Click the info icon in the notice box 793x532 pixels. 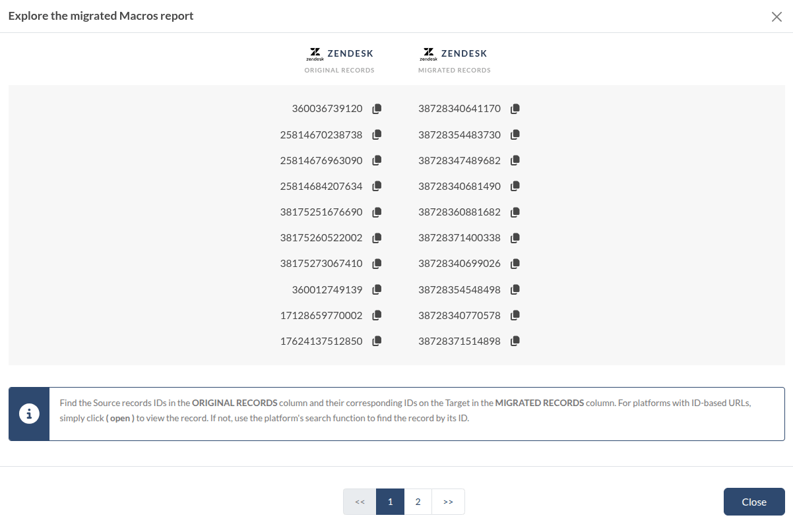tap(29, 414)
